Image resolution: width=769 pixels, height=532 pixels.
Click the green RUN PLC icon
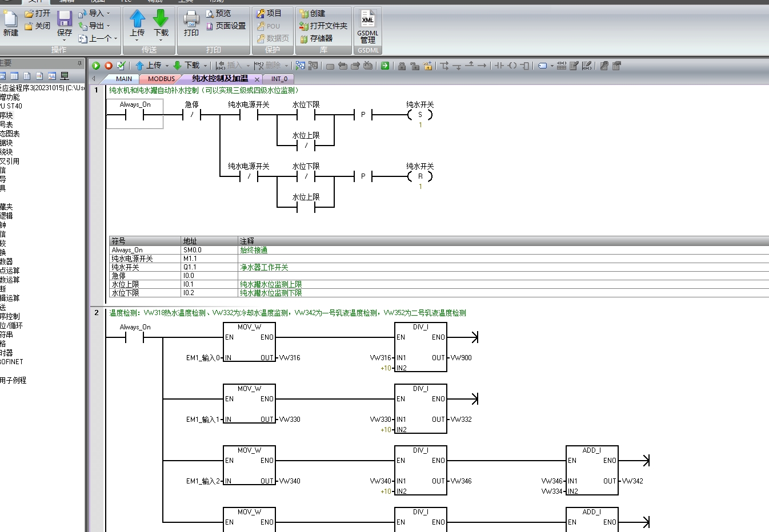pos(96,66)
